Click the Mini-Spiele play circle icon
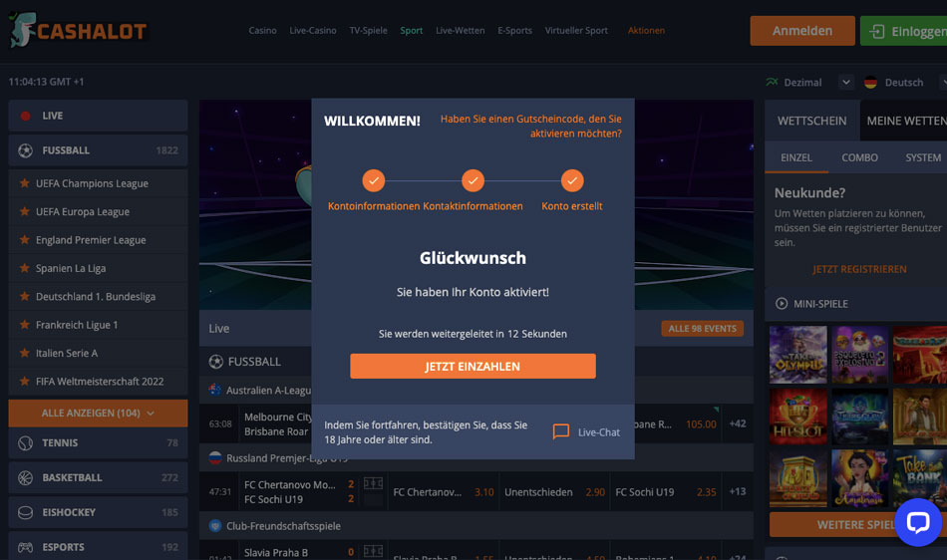The image size is (947, 560). tap(782, 304)
